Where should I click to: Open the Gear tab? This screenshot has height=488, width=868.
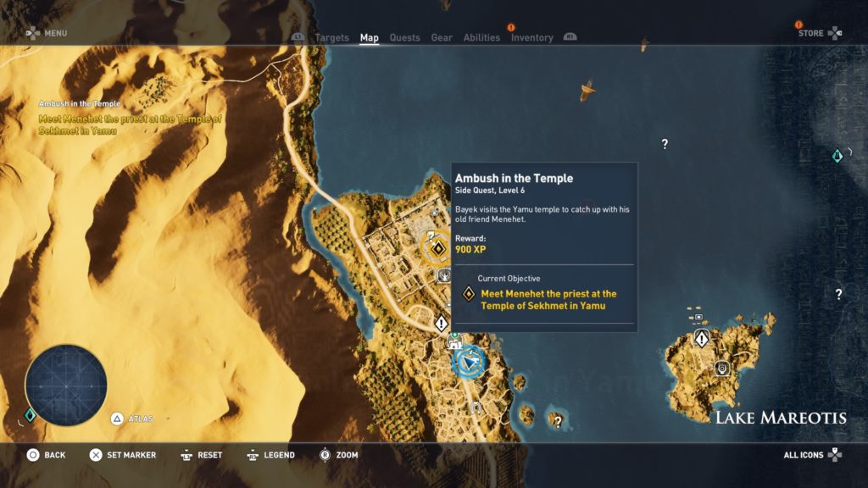(442, 37)
